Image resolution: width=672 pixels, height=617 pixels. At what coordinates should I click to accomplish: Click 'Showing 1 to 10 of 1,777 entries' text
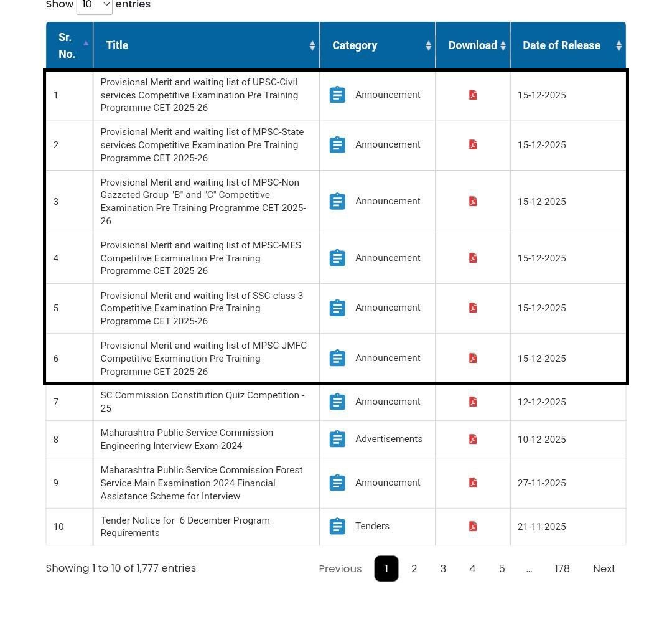click(121, 568)
